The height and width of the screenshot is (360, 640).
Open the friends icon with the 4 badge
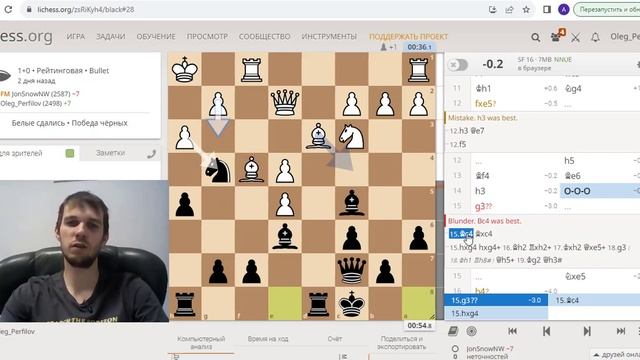(557, 37)
